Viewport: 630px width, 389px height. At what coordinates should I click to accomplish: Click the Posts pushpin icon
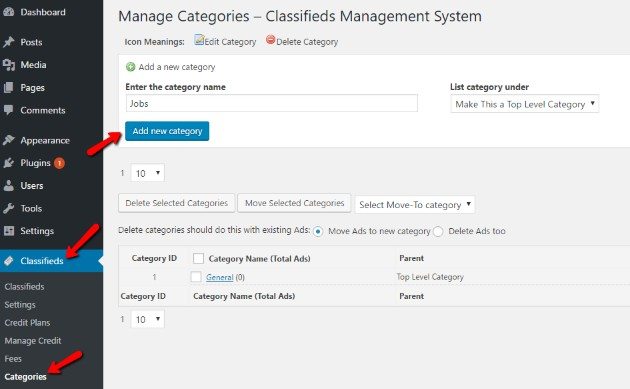[8, 42]
